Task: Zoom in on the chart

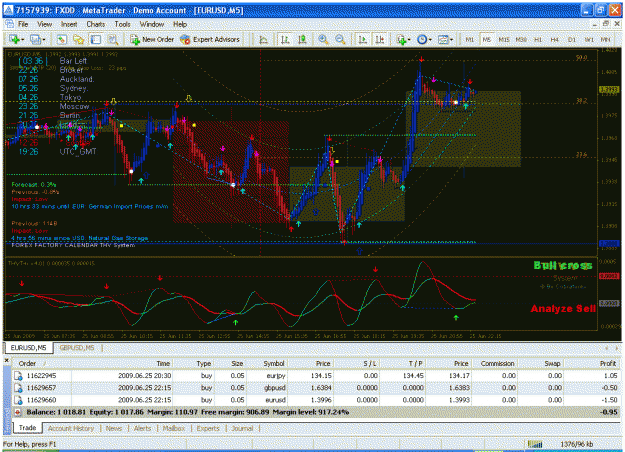Action: tap(323, 39)
